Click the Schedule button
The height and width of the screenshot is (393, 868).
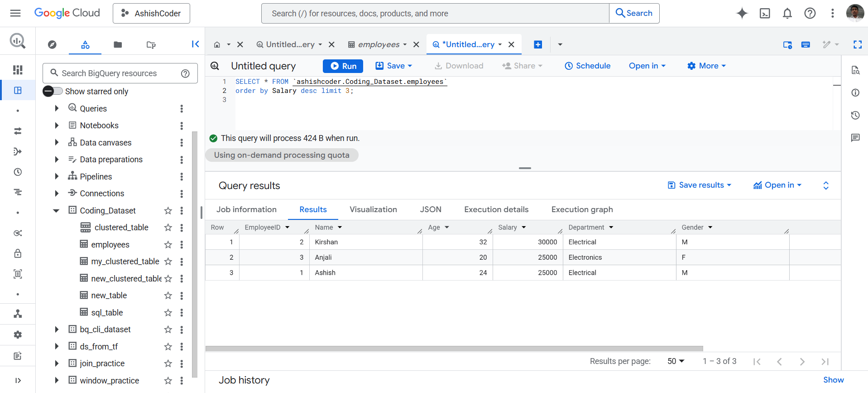pos(587,66)
